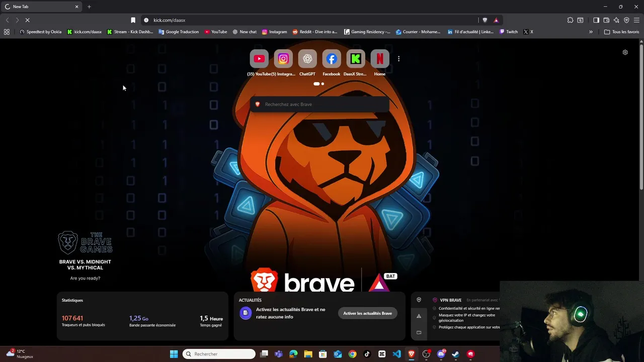The image size is (644, 362).
Task: Expand hidden bookmarks overflow chevron
Action: [x=591, y=32]
